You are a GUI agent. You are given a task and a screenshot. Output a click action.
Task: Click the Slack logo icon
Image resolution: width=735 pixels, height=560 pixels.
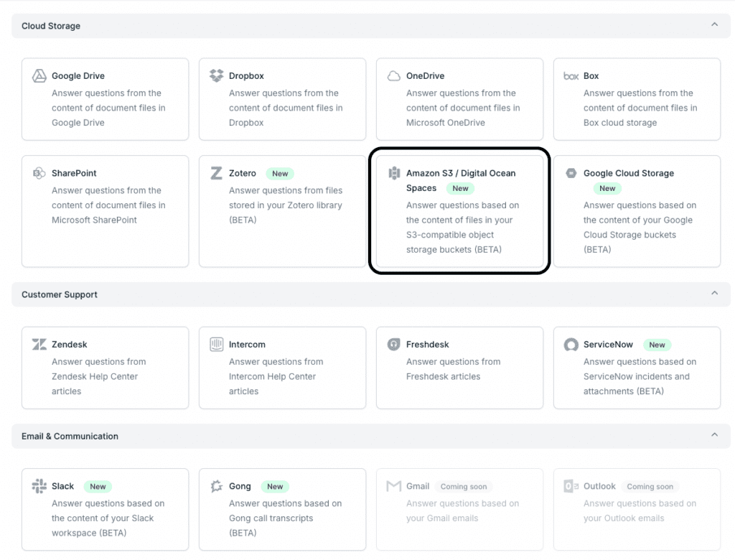pos(39,486)
